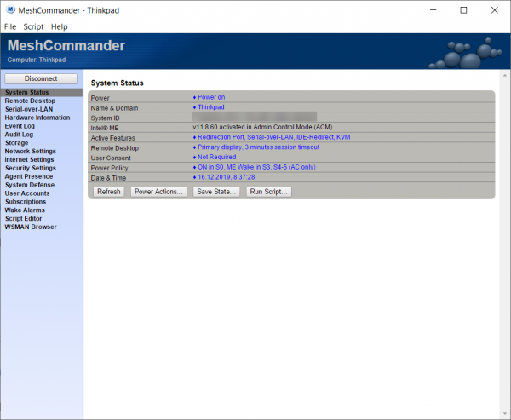Click the Thinkpad name and domain link

coord(210,108)
